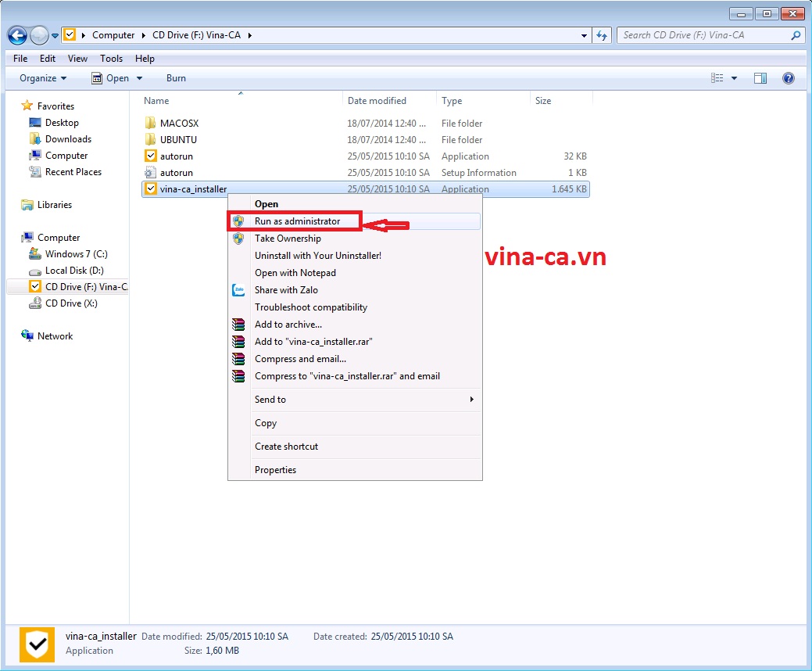Viewport: 812px width, 671px height.
Task: Expand the Organize dropdown
Action: (43, 78)
